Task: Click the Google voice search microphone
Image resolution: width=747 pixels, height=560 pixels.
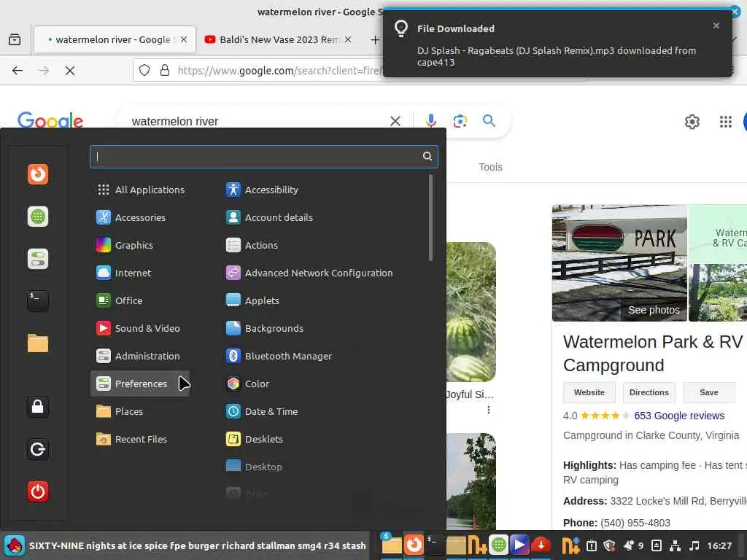Action: [x=431, y=121]
